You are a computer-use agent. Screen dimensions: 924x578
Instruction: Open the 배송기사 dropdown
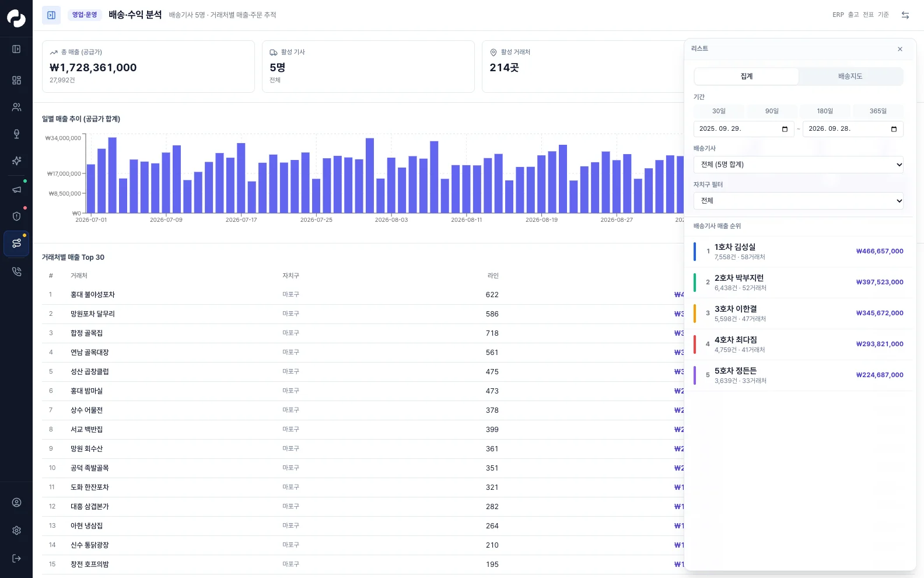point(799,165)
